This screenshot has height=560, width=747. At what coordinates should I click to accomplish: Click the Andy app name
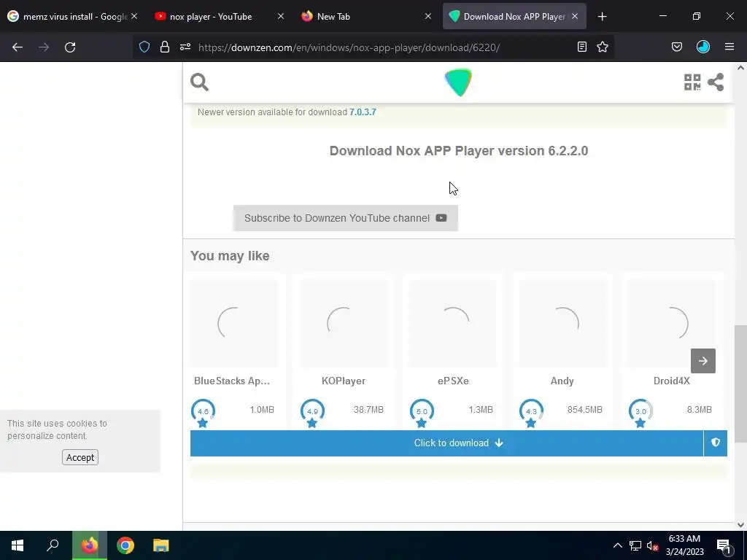coord(562,381)
